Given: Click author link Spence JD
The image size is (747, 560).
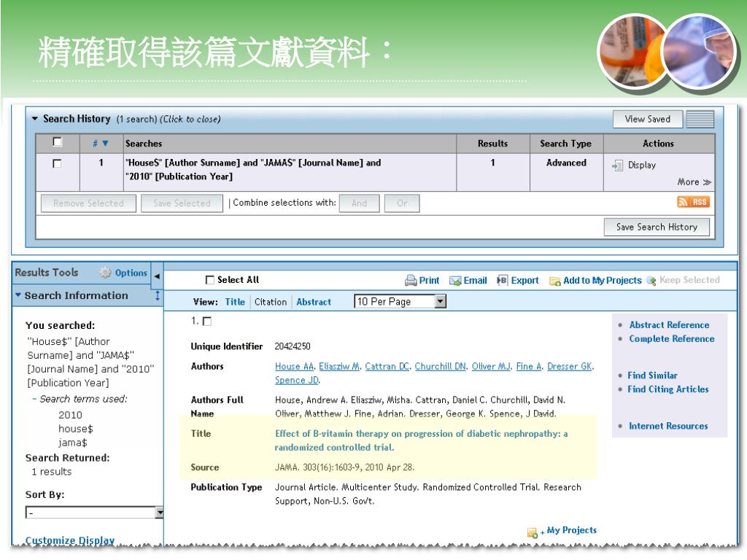Looking at the screenshot, I should 297,380.
